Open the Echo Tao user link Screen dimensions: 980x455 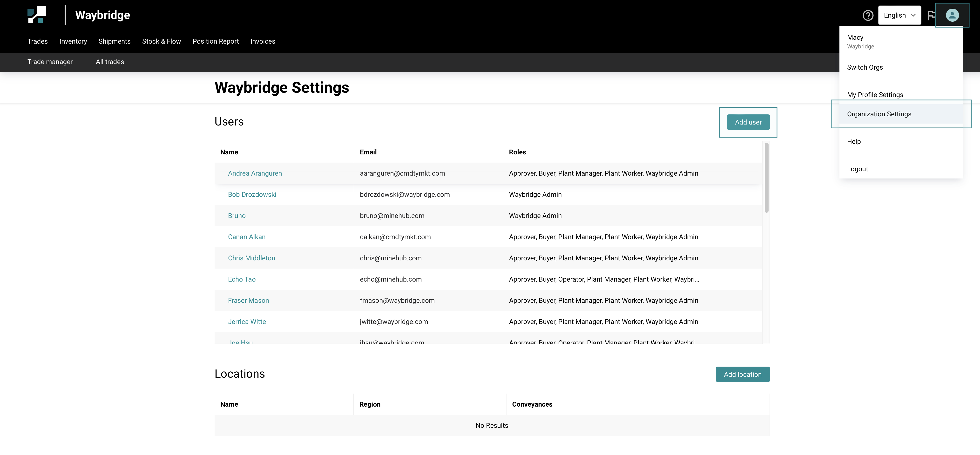tap(242, 279)
